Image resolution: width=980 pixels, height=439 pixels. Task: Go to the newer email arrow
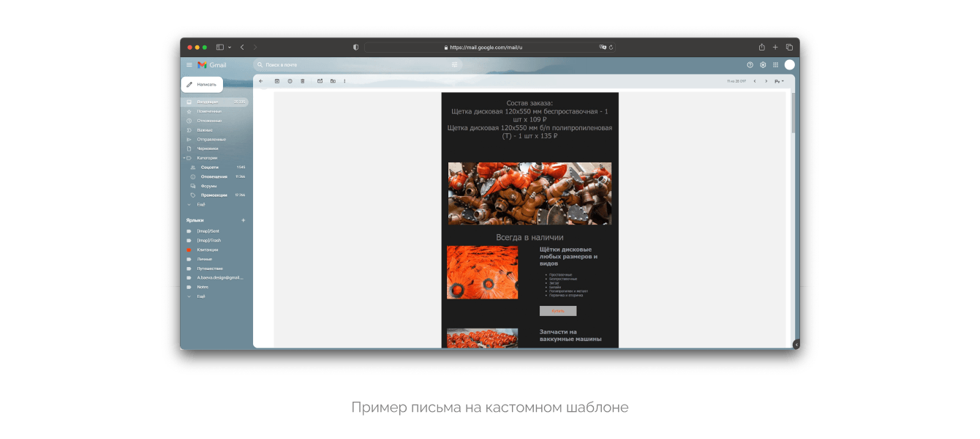click(755, 81)
